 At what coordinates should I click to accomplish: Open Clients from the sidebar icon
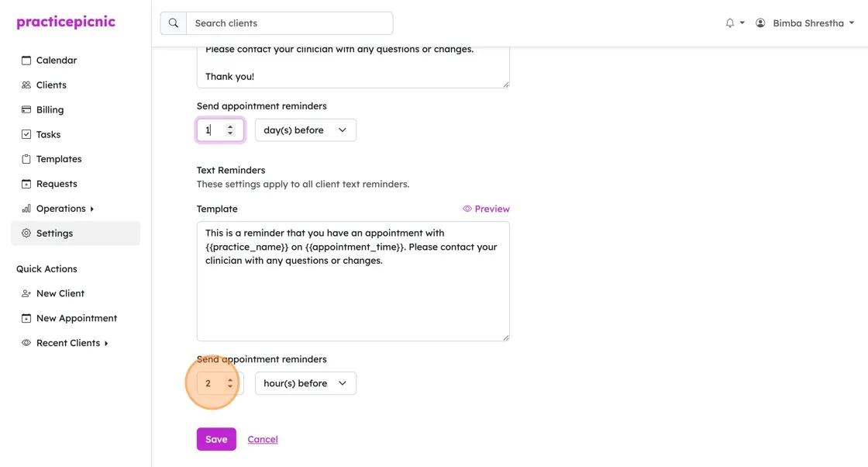[x=26, y=85]
